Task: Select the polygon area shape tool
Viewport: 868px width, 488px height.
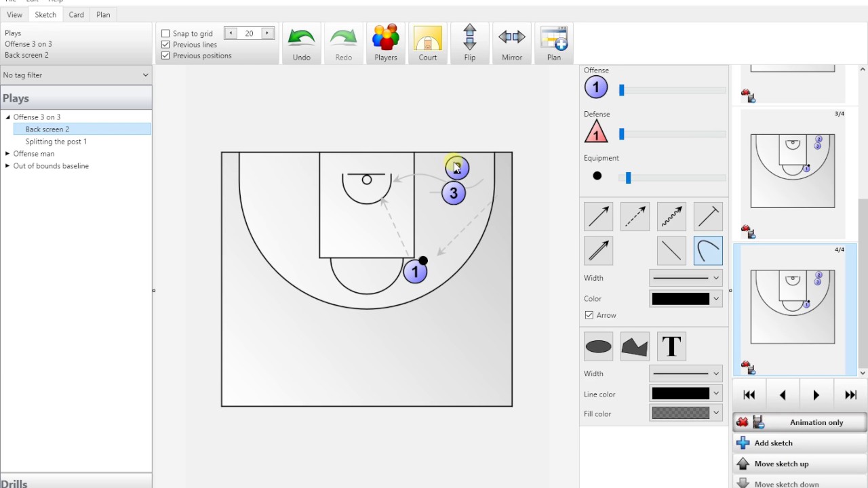Action: click(635, 346)
